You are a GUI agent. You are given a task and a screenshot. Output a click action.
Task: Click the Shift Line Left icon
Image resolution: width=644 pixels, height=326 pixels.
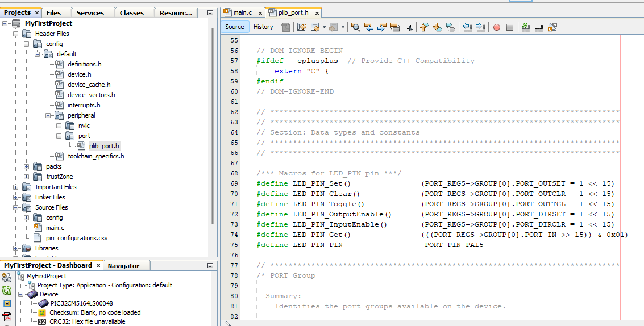pyautogui.click(x=467, y=27)
